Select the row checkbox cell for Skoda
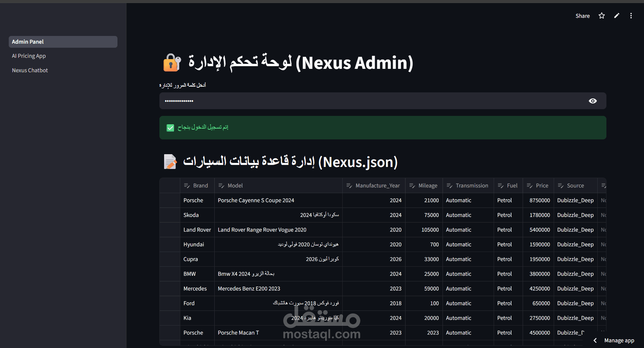 point(170,215)
